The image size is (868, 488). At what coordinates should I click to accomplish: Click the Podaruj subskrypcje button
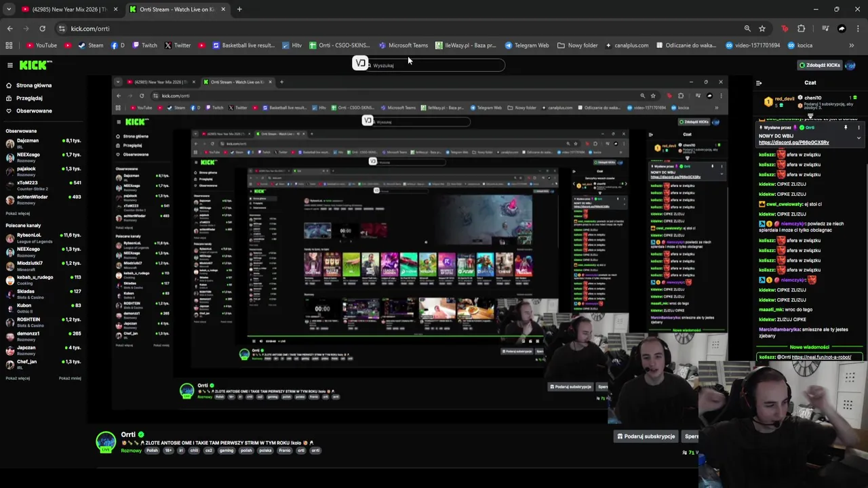click(646, 436)
